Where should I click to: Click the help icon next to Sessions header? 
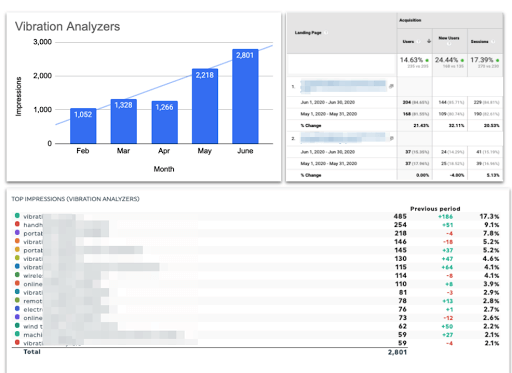pyautogui.click(x=493, y=42)
